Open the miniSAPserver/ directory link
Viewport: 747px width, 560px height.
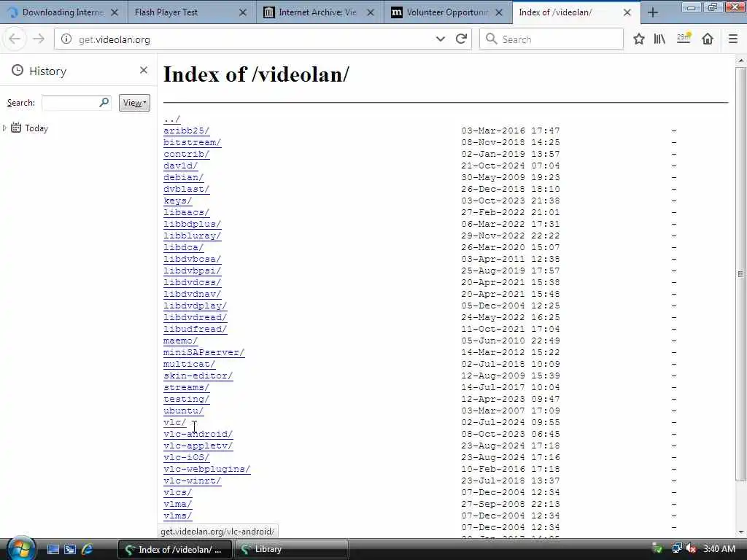point(204,352)
